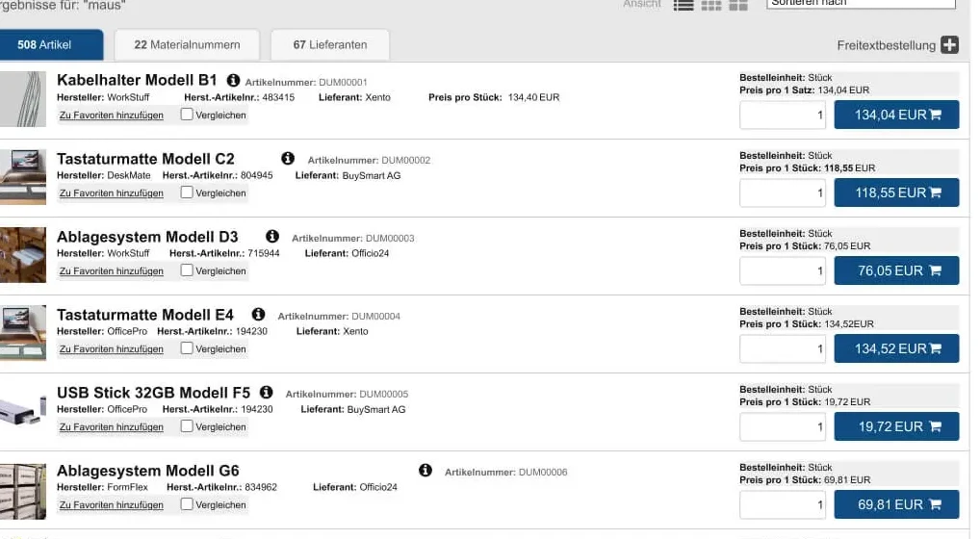Screen dimensions: 980x539
Task: Open Ablagesystem Modell D3 product thumbnail
Action: point(22,255)
